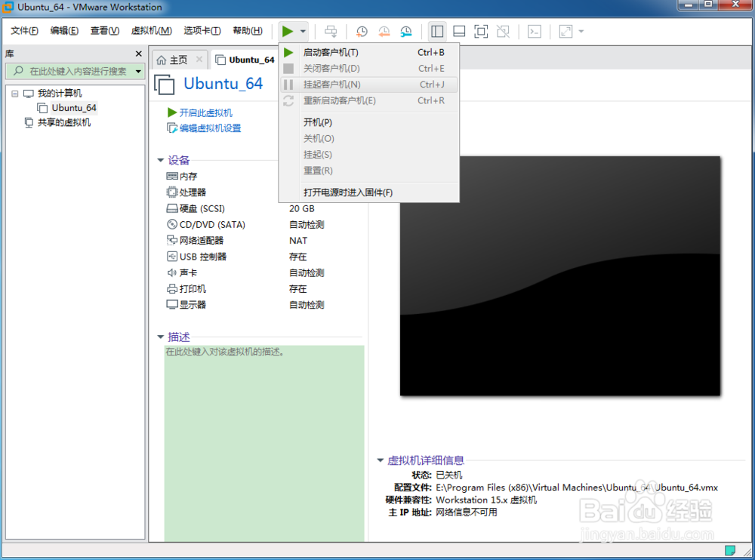This screenshot has width=755, height=560.
Task: Click the black VM screen preview
Action: click(x=560, y=276)
